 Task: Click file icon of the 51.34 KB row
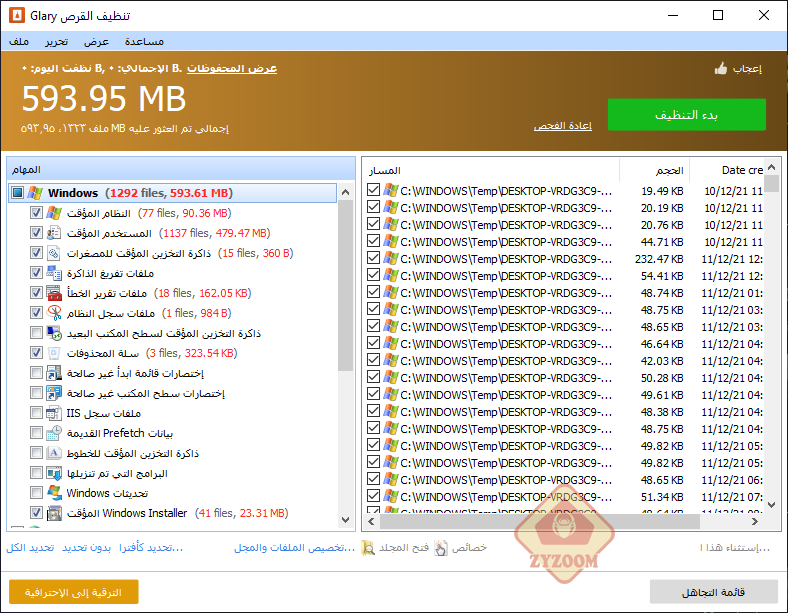point(391,496)
